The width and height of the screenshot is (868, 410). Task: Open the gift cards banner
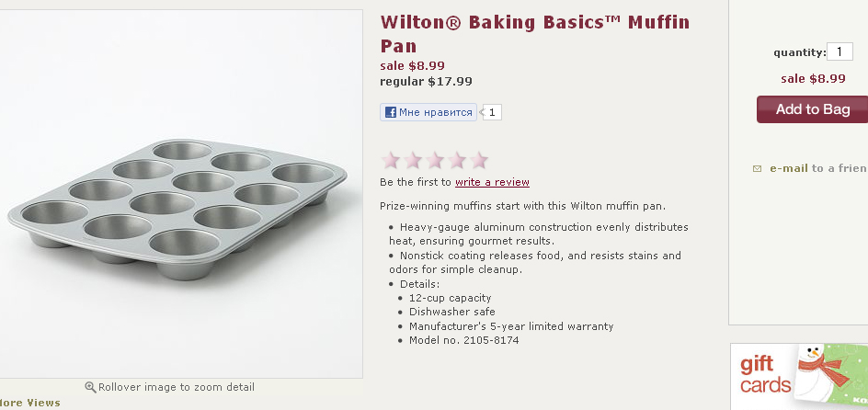click(x=799, y=376)
